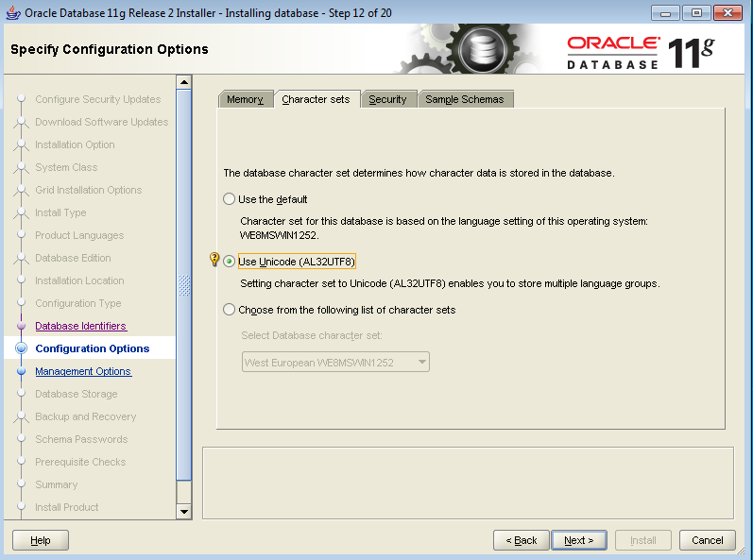Click the Install Product step

point(66,507)
